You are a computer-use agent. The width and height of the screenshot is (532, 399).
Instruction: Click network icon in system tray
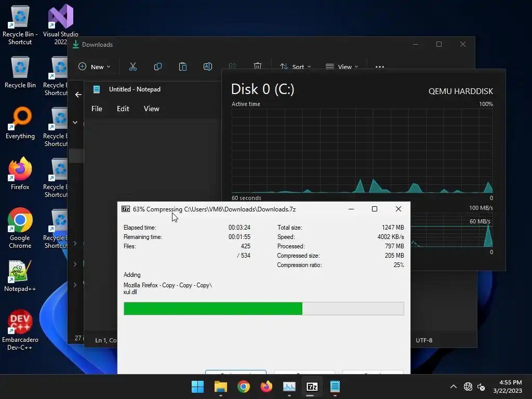(468, 387)
